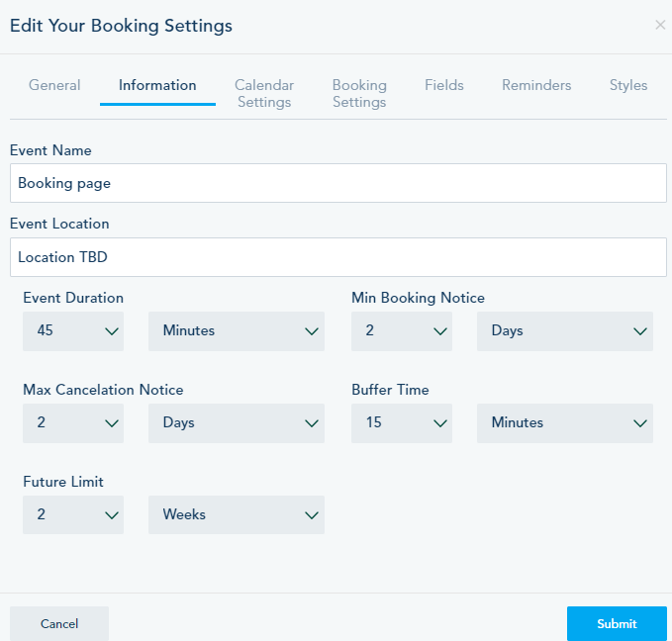Image resolution: width=672 pixels, height=641 pixels.
Task: Change the Min Booking Notice number
Action: pos(402,331)
